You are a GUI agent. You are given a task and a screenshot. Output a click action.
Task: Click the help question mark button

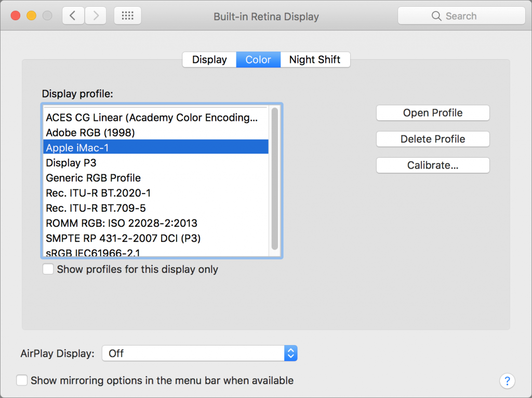click(x=507, y=380)
